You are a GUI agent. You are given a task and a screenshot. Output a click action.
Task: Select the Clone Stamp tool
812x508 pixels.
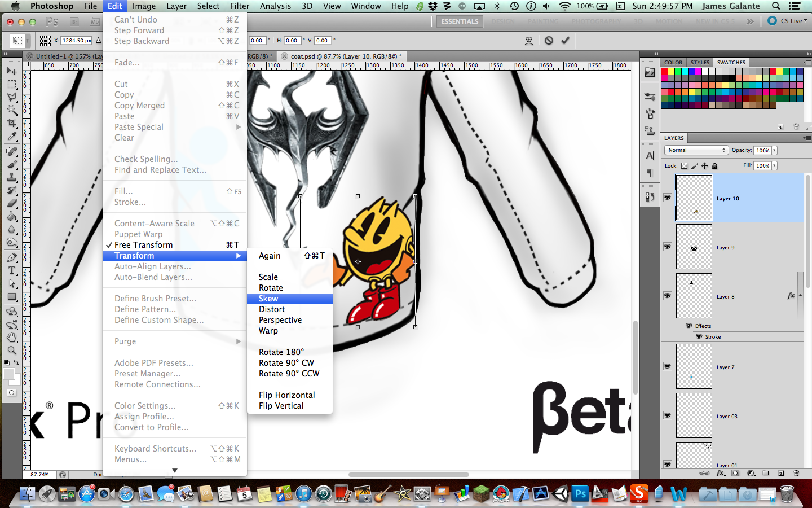(12, 177)
